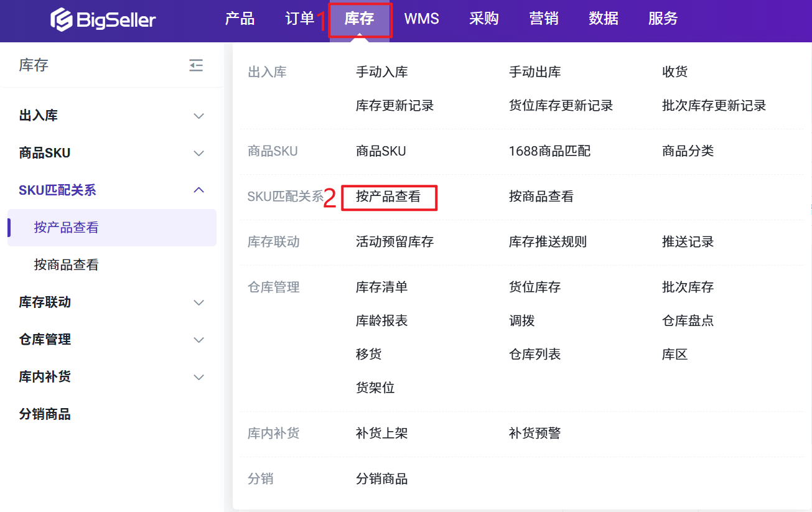Select 按产品查看 in the dropdown menu
Screen dimensions: 812x512
point(388,197)
